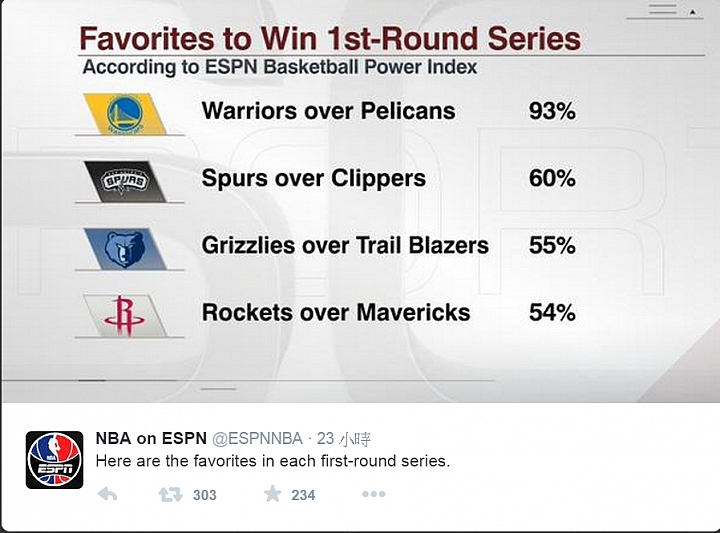Favorite the tweet with star icon
Viewport: 720px width, 533px height.
272,494
